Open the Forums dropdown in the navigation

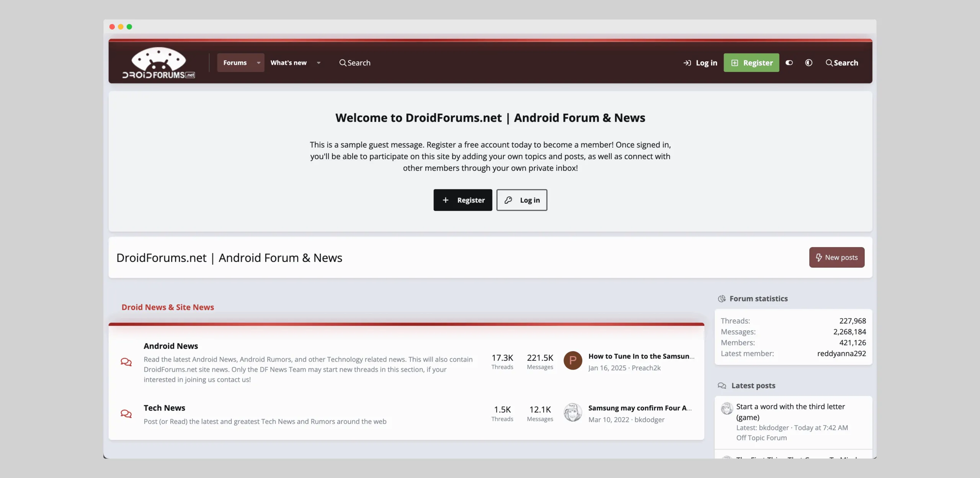point(240,62)
